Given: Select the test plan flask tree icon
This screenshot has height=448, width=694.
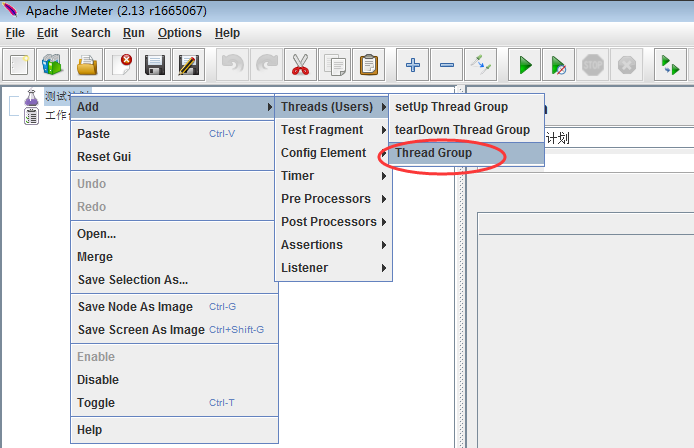Looking at the screenshot, I should 31,97.
